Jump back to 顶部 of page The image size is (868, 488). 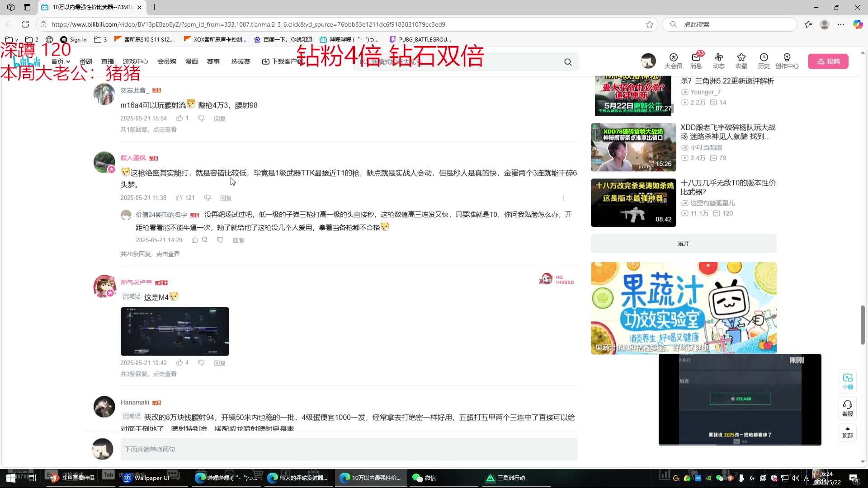[x=848, y=432]
